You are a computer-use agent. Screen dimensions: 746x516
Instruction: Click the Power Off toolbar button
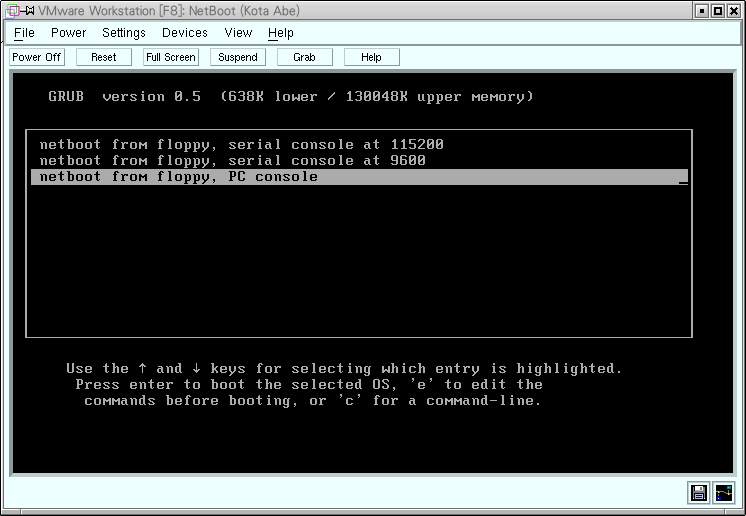37,57
